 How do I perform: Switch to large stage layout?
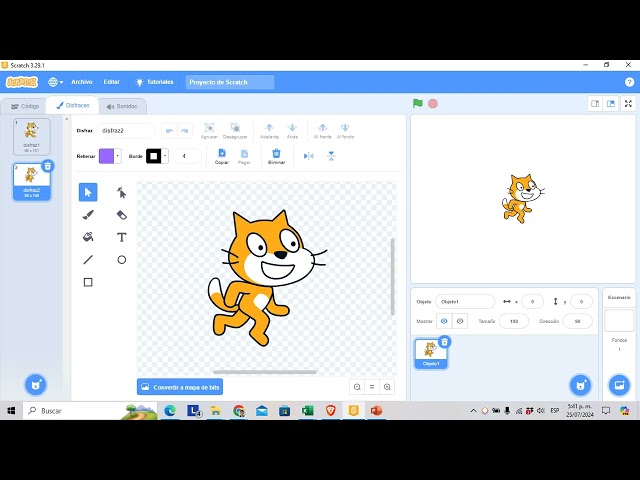click(611, 104)
